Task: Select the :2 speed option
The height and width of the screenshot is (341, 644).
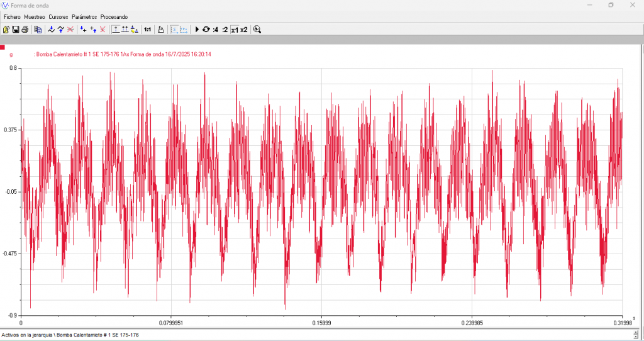Action: click(x=225, y=30)
